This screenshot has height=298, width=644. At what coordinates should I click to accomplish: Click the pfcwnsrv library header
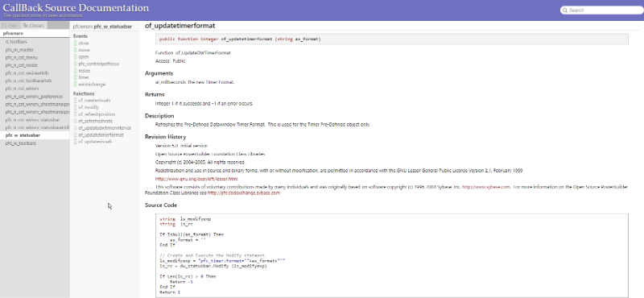(14, 33)
